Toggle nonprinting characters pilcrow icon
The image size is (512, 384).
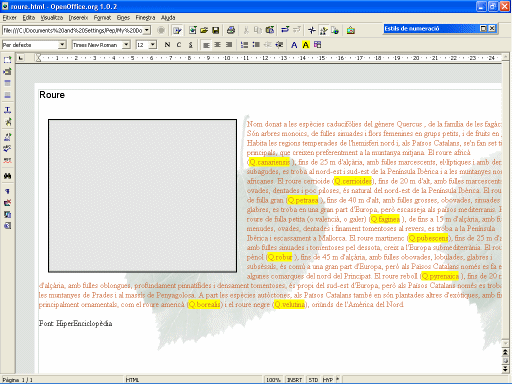(7, 191)
